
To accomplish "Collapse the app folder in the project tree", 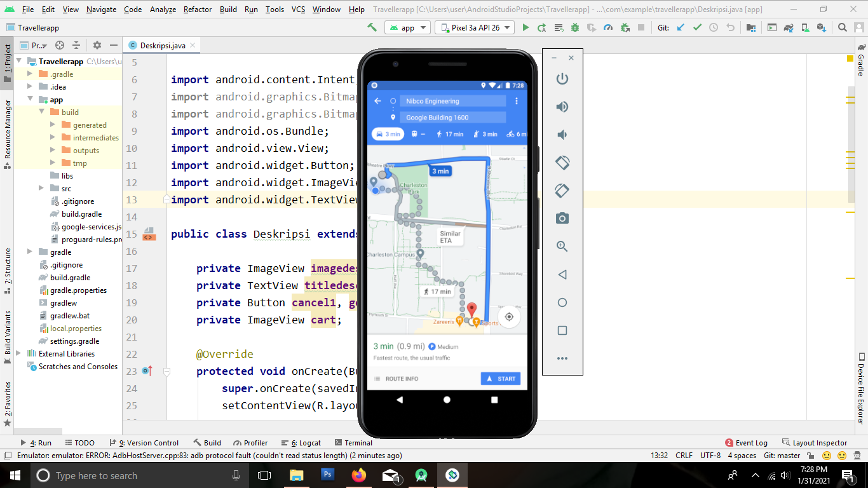I will pos(30,100).
